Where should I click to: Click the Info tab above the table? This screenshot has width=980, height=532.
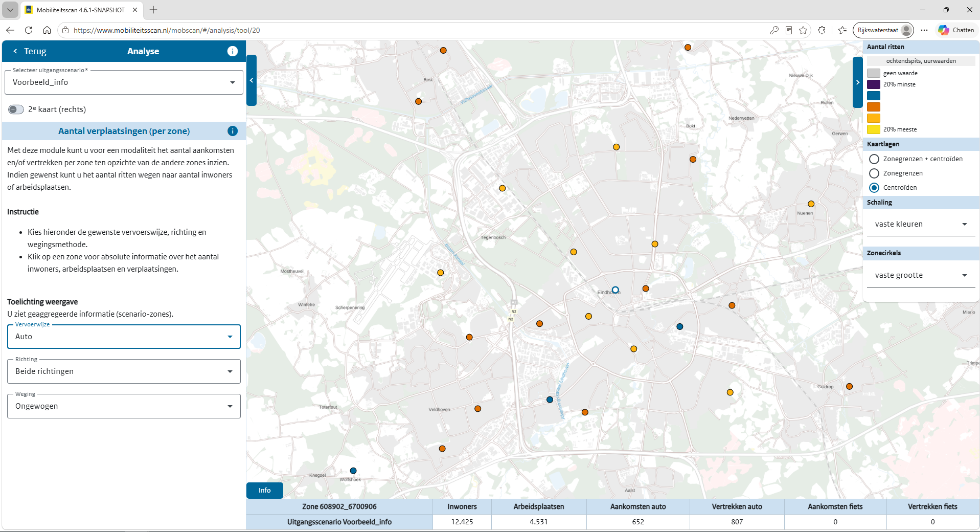264,491
